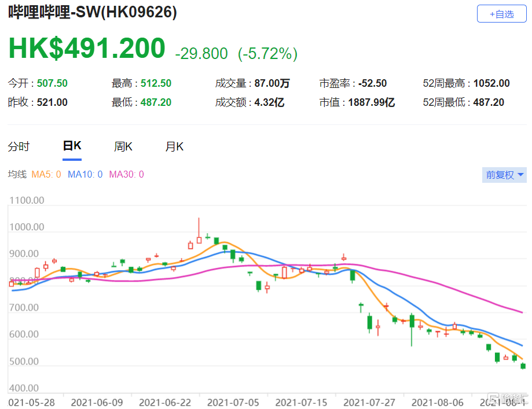Click previous close value 521.00
This screenshot has height=409, width=532.
point(52,102)
